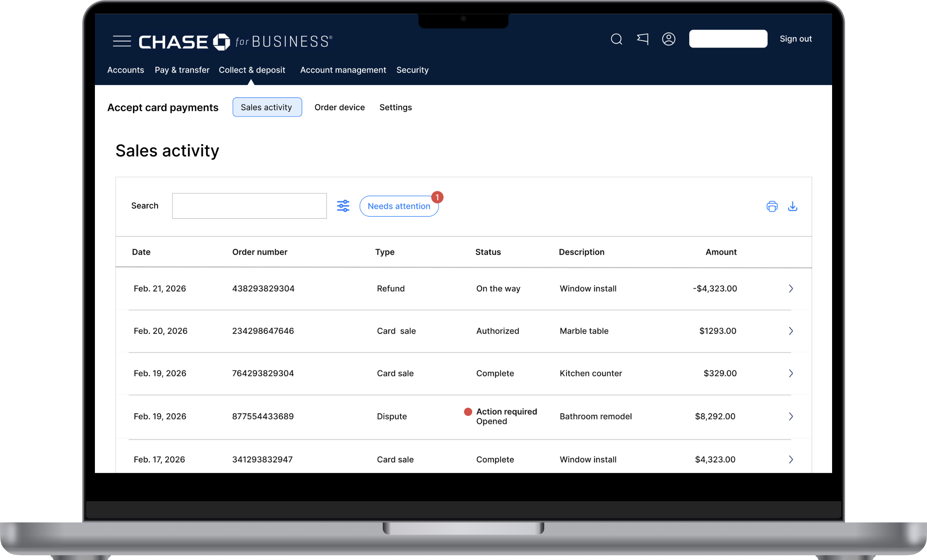Click order number 764293829304

click(x=263, y=373)
